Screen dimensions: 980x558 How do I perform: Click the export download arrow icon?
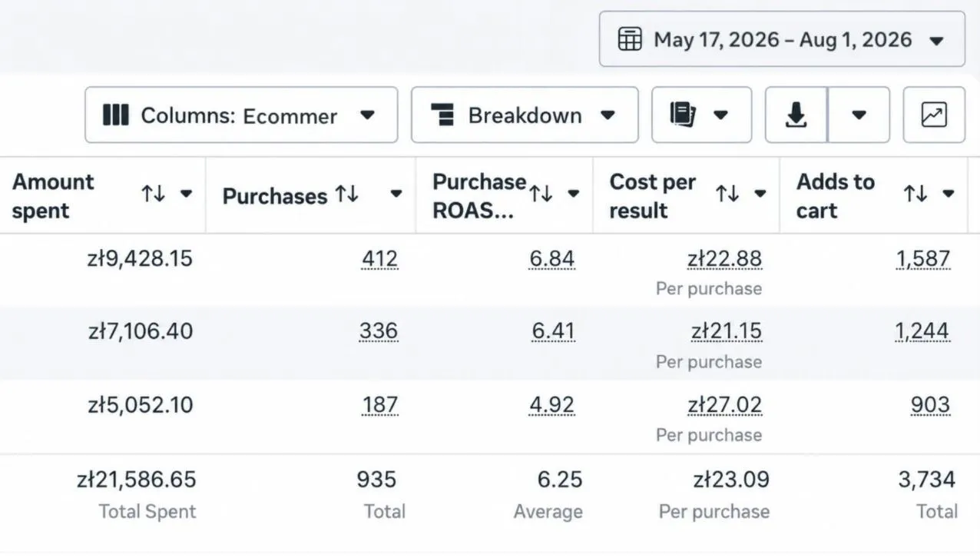(796, 115)
